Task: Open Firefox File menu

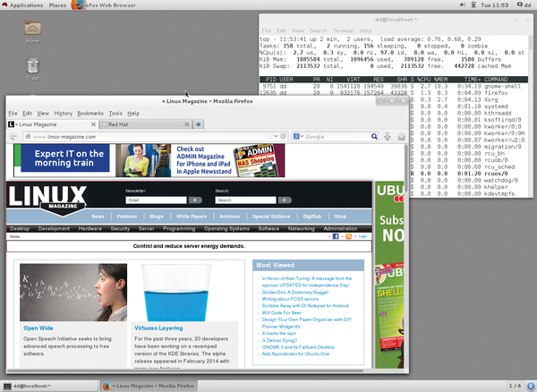Action: pos(13,113)
